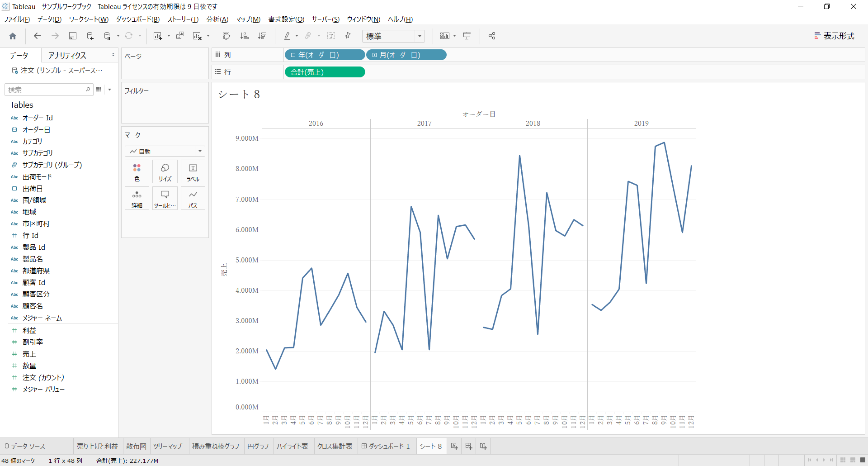Create a new worksheet from toolbar icon
868x466 pixels.
(x=157, y=36)
